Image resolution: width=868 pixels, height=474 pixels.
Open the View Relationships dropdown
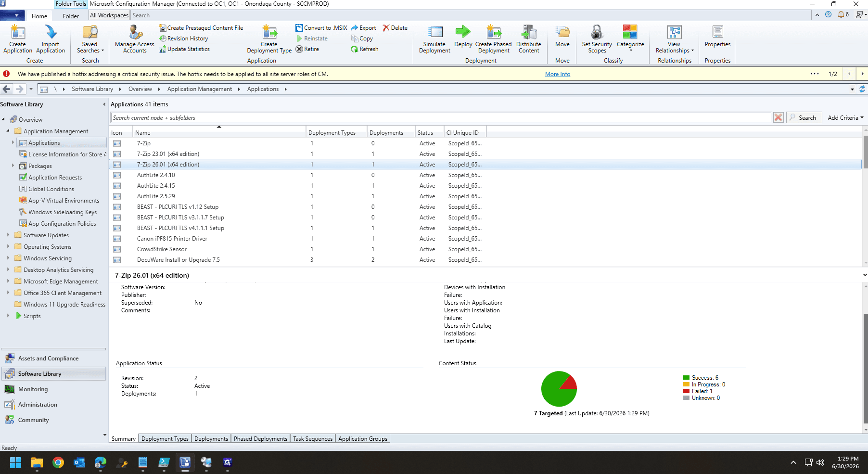[675, 39]
